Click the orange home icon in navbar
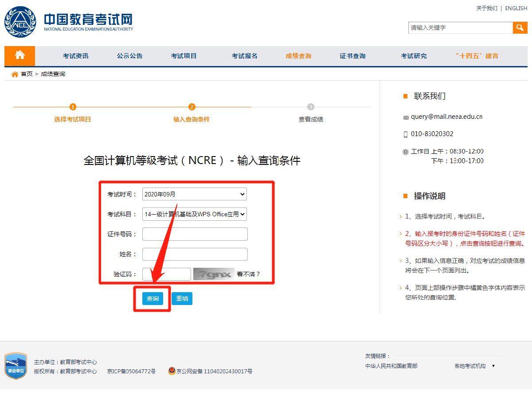Image resolution: width=532 pixels, height=399 pixels. [x=20, y=55]
